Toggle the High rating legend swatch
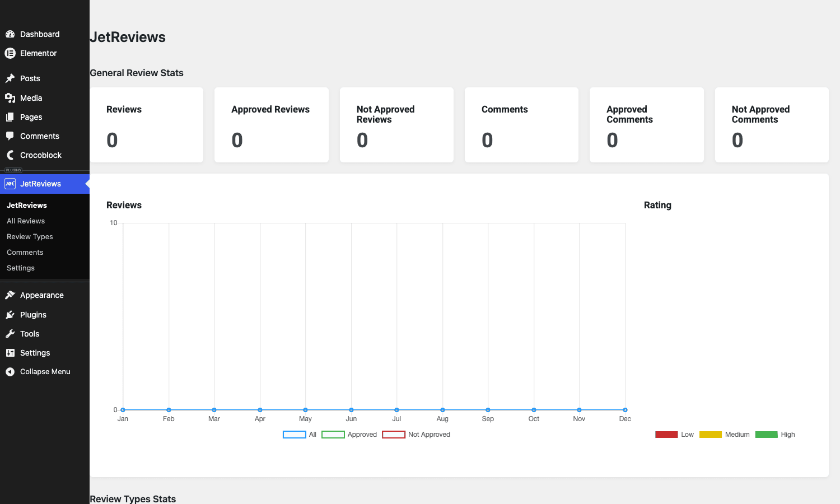 (x=767, y=435)
